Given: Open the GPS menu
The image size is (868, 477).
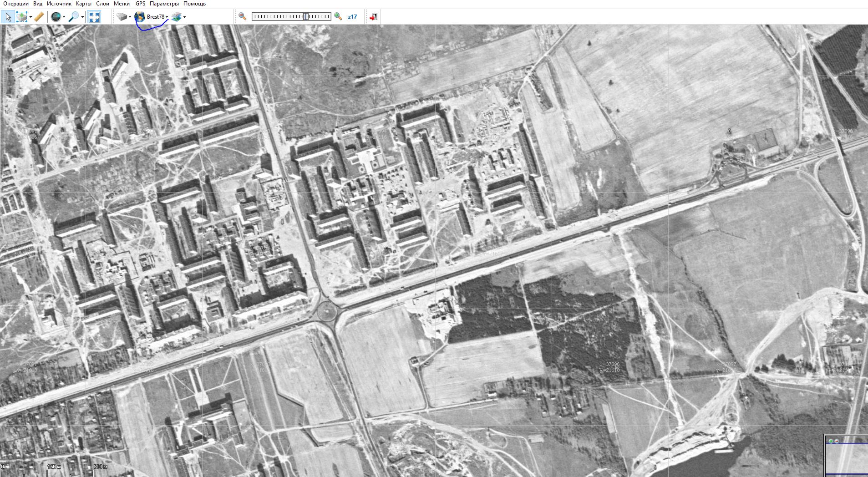Looking at the screenshot, I should 140,4.
